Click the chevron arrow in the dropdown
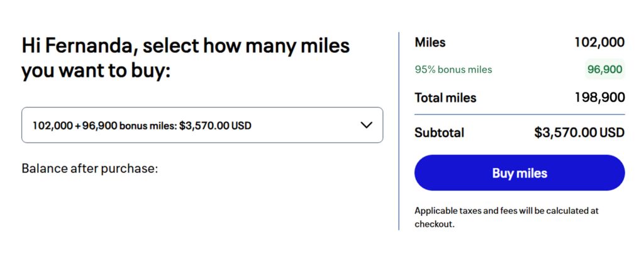644x258 pixels. coord(367,125)
